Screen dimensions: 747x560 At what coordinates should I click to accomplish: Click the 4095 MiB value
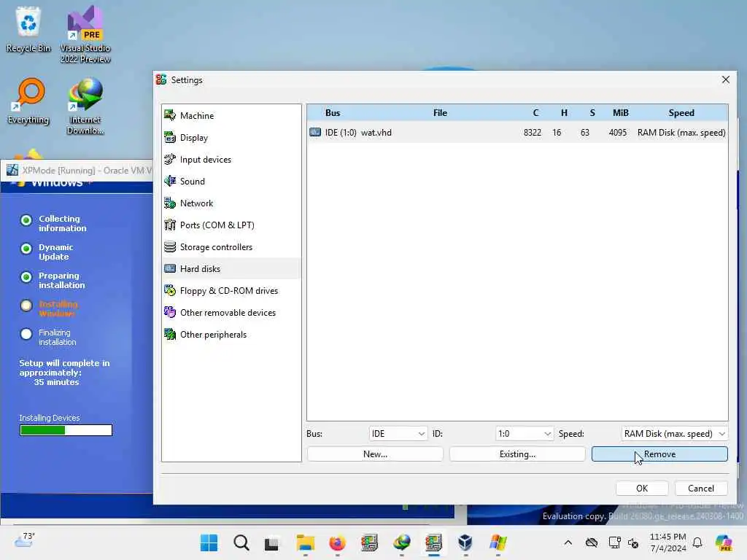617,133
